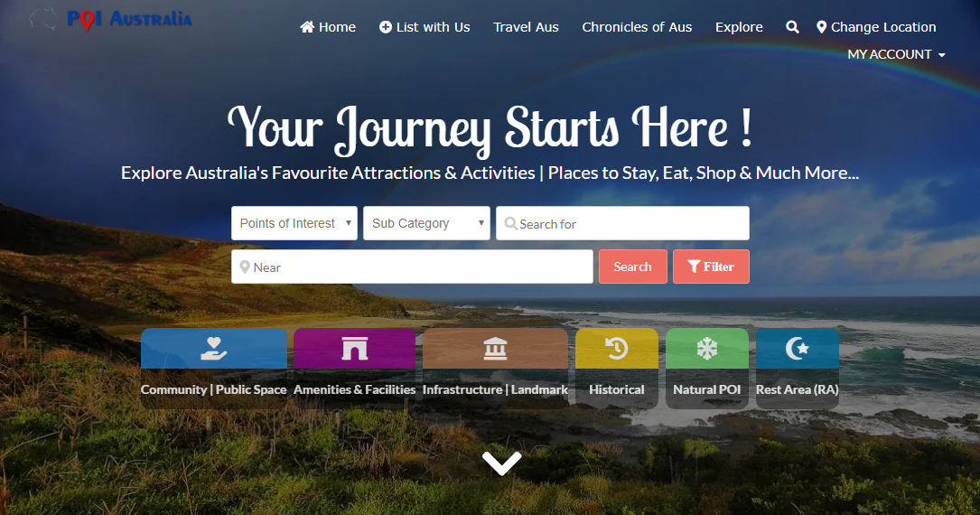Select the Amenities & Facilities category tile

pos(354,368)
